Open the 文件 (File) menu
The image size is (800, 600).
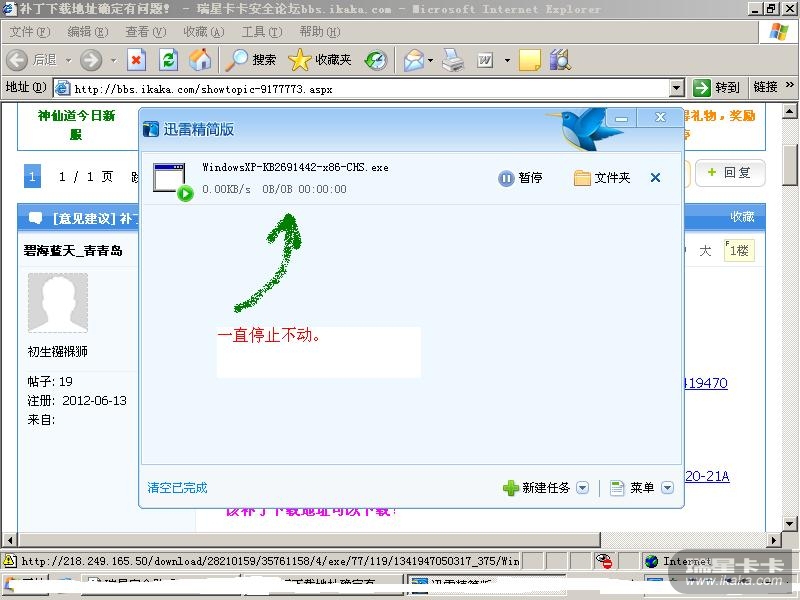[x=30, y=32]
